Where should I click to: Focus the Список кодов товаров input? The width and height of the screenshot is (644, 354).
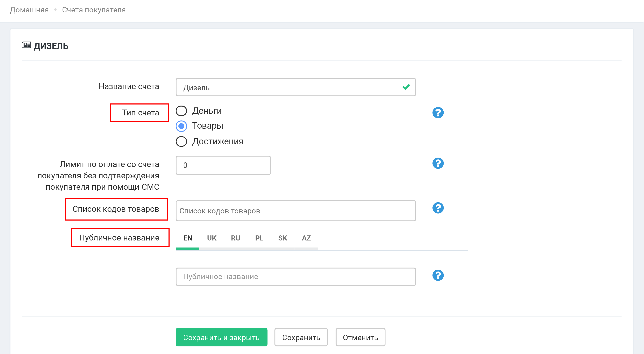tap(295, 211)
